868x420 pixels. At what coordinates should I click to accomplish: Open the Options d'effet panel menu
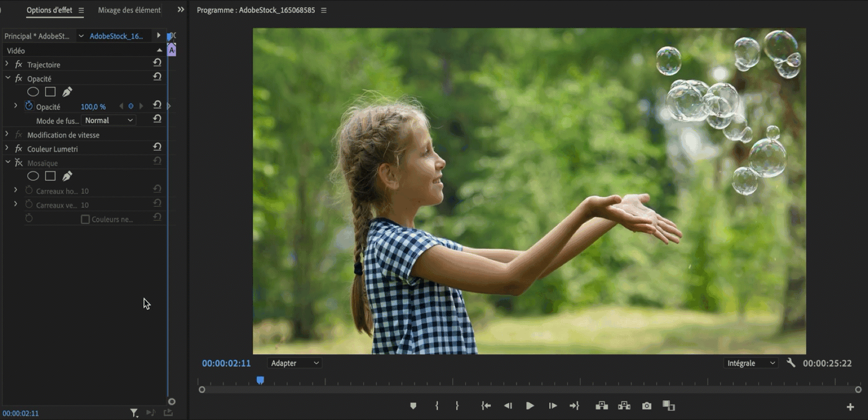[81, 10]
